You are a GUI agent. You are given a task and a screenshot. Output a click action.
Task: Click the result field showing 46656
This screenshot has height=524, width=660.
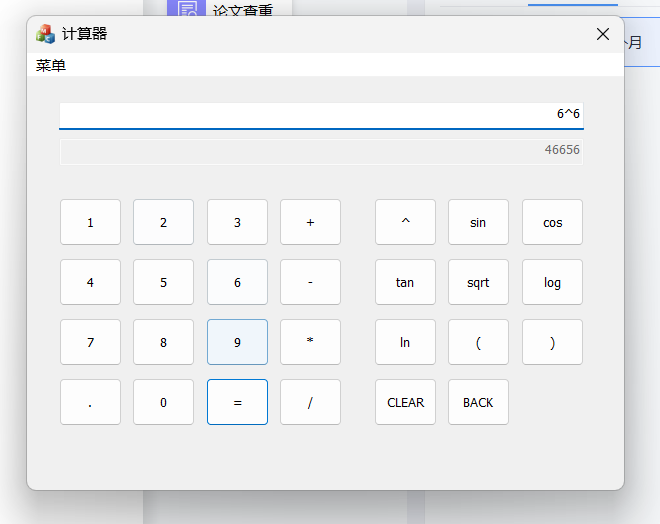click(x=320, y=151)
